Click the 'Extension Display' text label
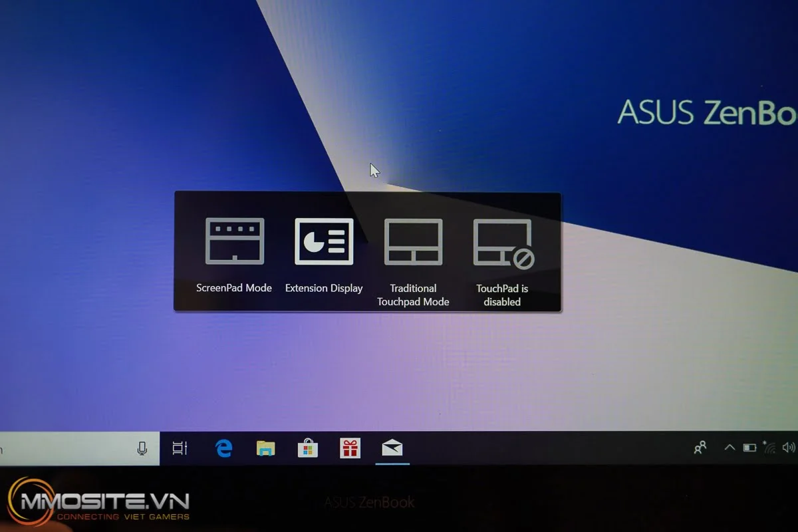The image size is (798, 532). pyautogui.click(x=324, y=288)
